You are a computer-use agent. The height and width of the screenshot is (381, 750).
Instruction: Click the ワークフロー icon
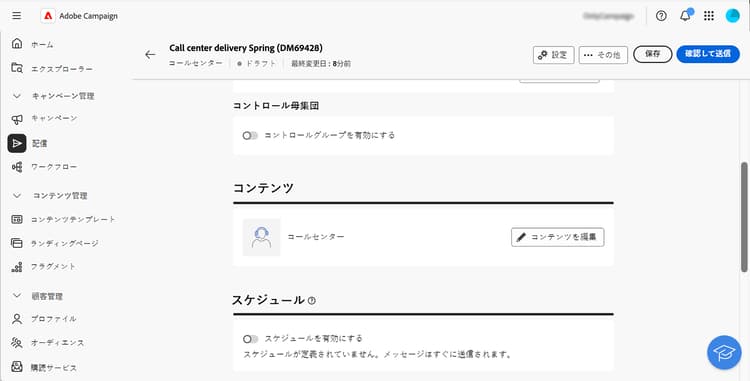coord(17,167)
